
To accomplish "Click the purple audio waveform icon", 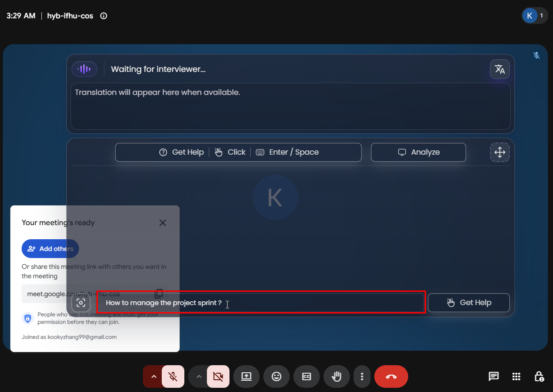I will click(84, 69).
